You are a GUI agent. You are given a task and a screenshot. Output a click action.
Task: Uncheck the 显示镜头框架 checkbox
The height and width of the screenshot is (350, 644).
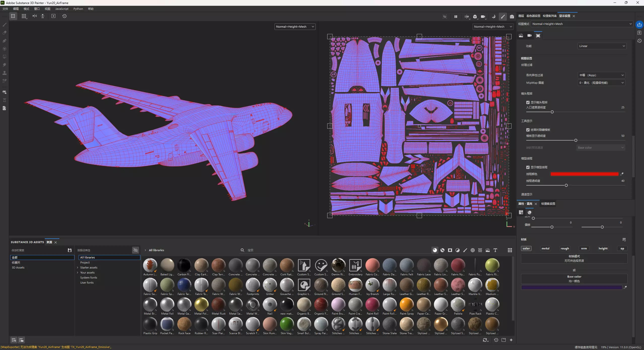tap(528, 102)
